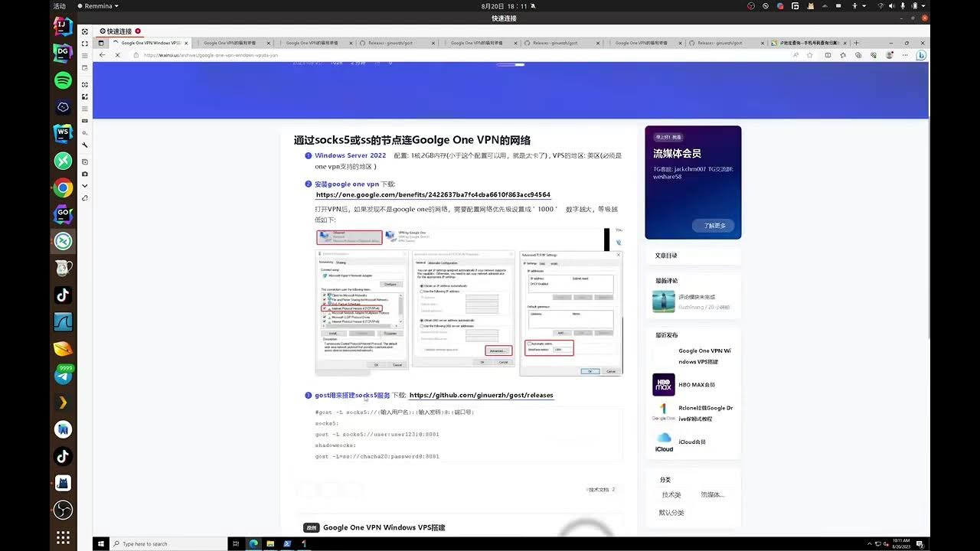Screen dimensions: 980x551
Task: Open OBS Studio from the dock
Action: pyautogui.click(x=63, y=509)
